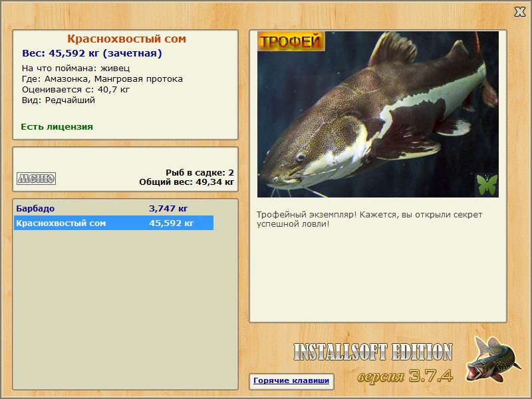
Task: Open the меню button
Action: [x=37, y=178]
